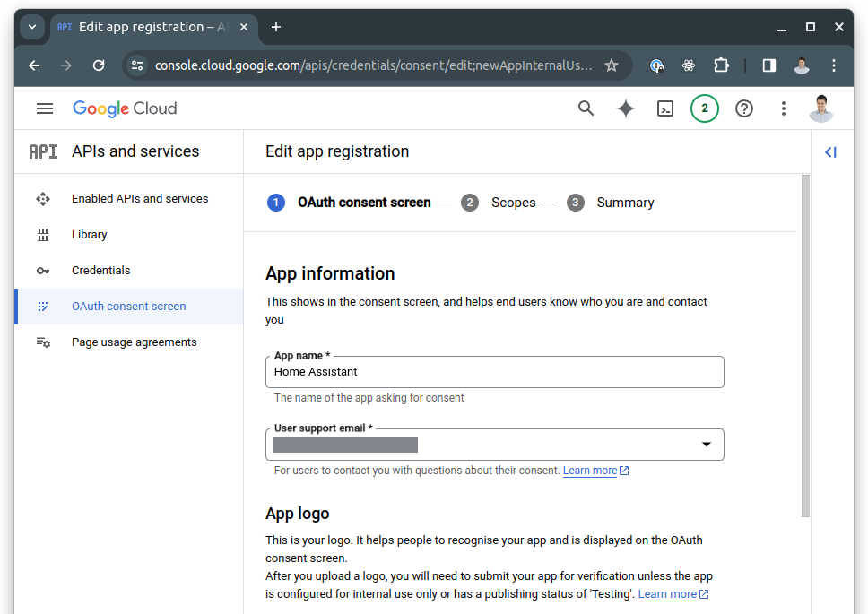This screenshot has width=868, height=614.
Task: Open the password manager extension icon
Action: (x=656, y=65)
